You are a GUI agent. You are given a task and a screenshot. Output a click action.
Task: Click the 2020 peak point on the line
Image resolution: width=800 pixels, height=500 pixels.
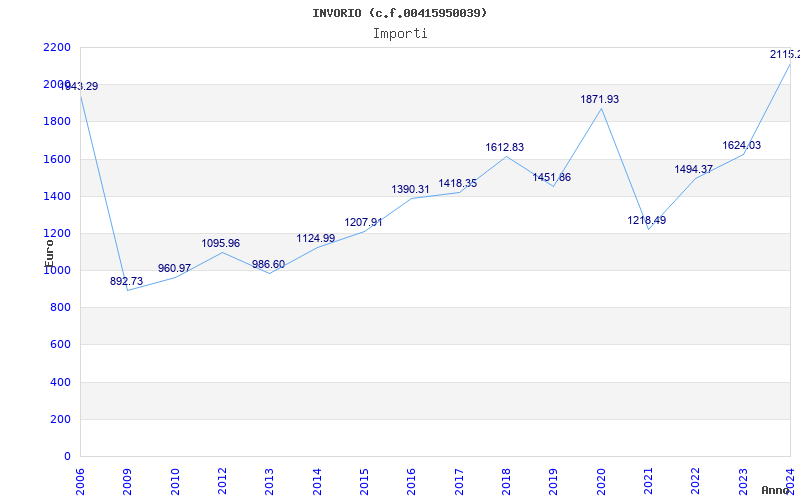601,108
